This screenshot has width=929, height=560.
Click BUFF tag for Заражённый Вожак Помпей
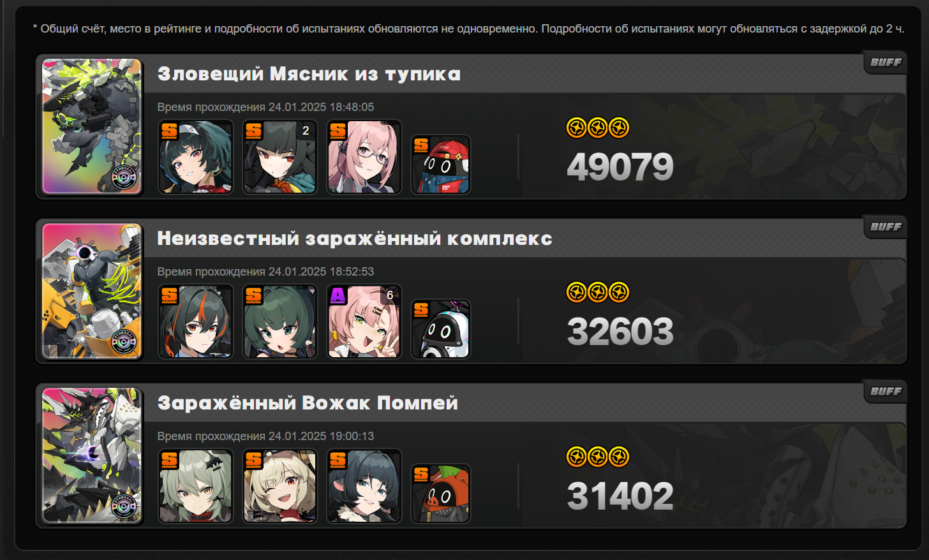click(x=886, y=391)
